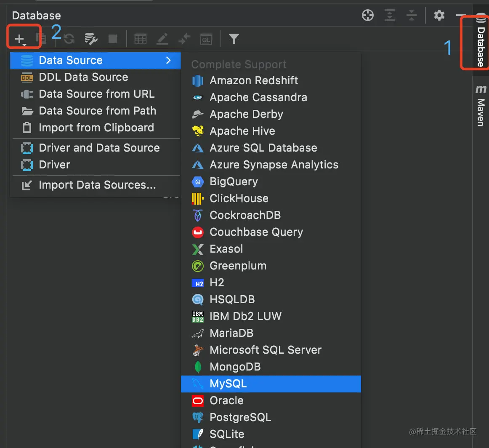Select IBM Db2 LUW data source

(x=271, y=316)
